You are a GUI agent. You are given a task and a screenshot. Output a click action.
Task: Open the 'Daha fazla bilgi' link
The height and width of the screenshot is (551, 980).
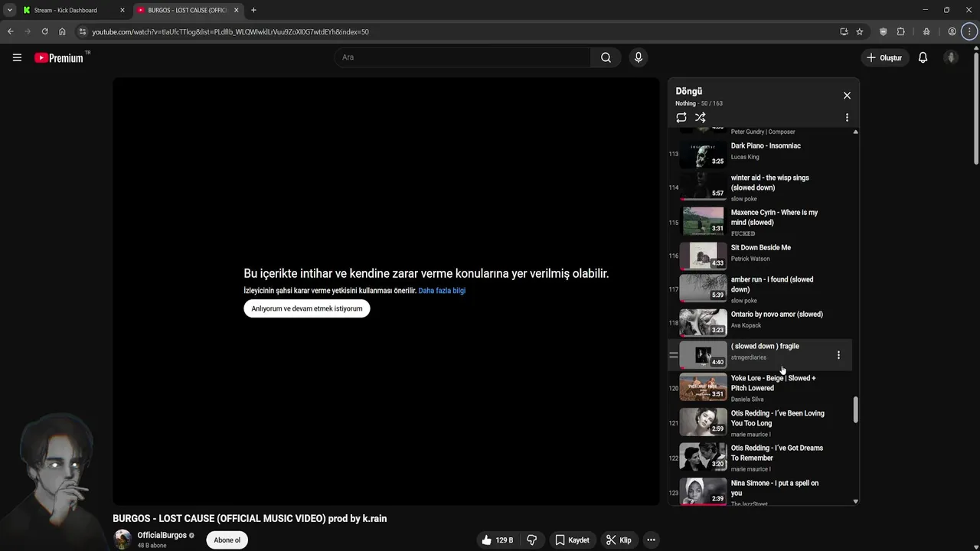pos(442,291)
